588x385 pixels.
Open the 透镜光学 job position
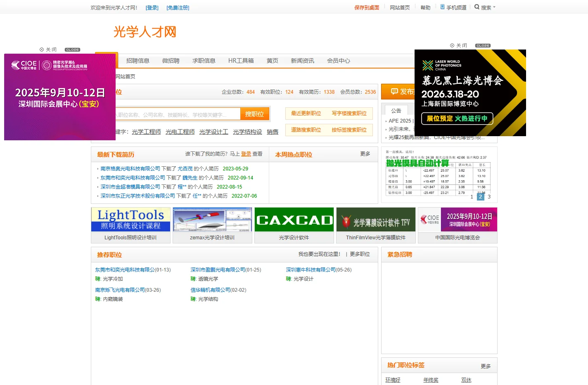coord(208,279)
